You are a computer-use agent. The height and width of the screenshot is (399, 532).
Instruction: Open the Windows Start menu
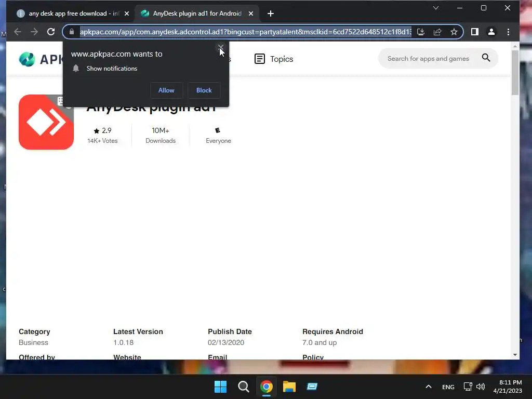220,387
